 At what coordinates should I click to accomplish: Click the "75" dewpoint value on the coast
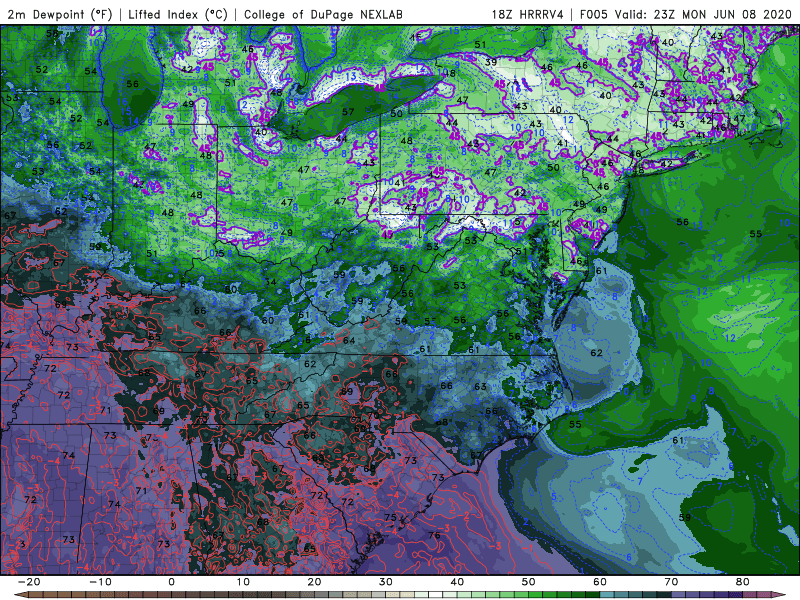[x=390, y=517]
